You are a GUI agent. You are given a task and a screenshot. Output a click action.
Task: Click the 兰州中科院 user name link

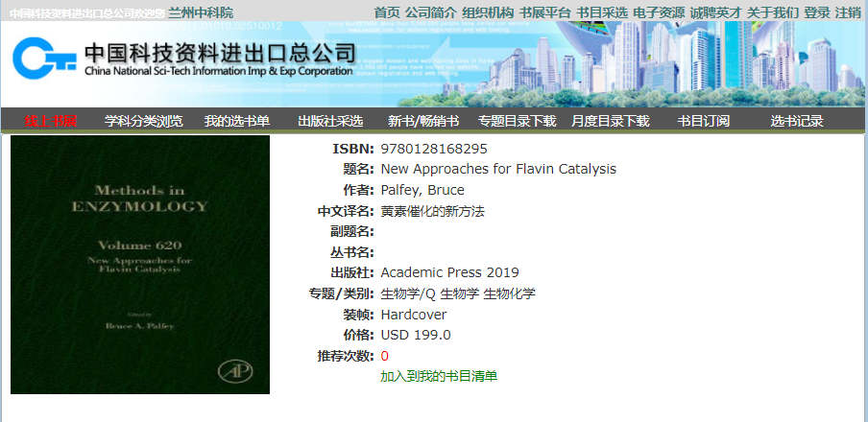(x=201, y=12)
